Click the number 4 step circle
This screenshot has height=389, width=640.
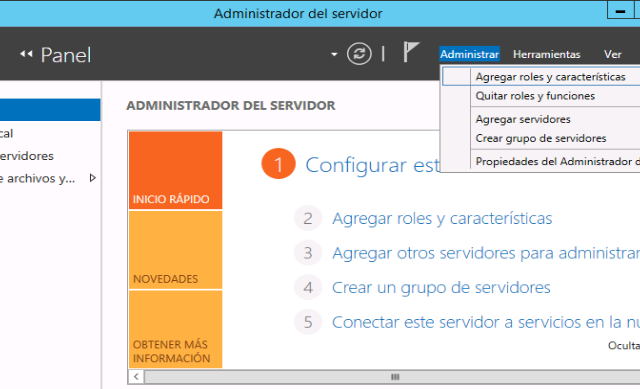coord(308,287)
